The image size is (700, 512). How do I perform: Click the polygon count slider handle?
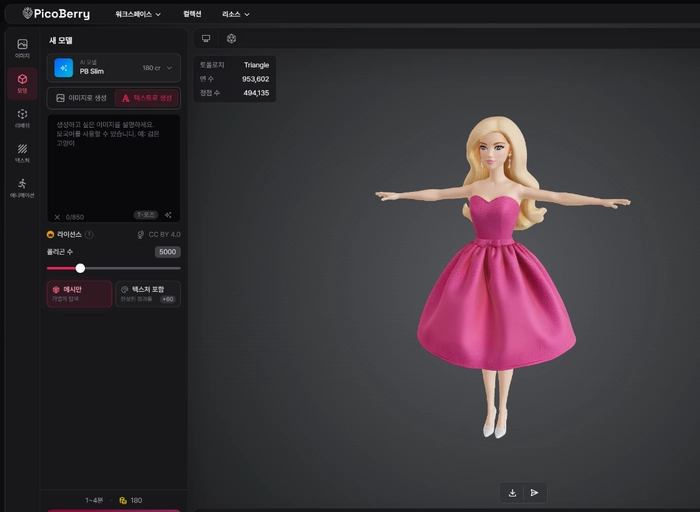(80, 268)
